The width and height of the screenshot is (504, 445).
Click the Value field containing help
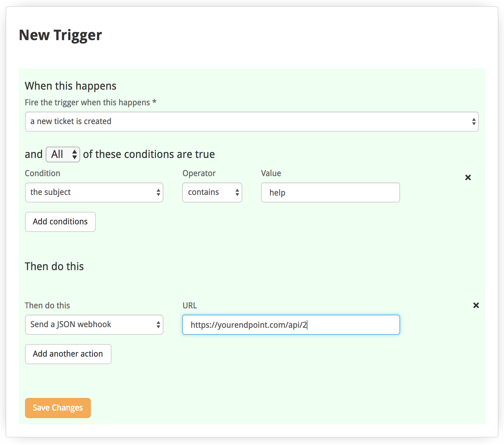[x=330, y=192]
